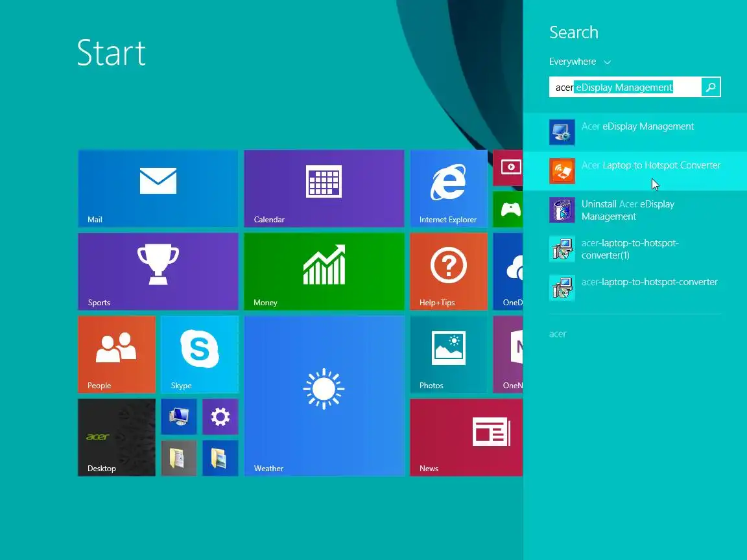Click the search magnifier button
The height and width of the screenshot is (560, 747).
[x=711, y=87]
